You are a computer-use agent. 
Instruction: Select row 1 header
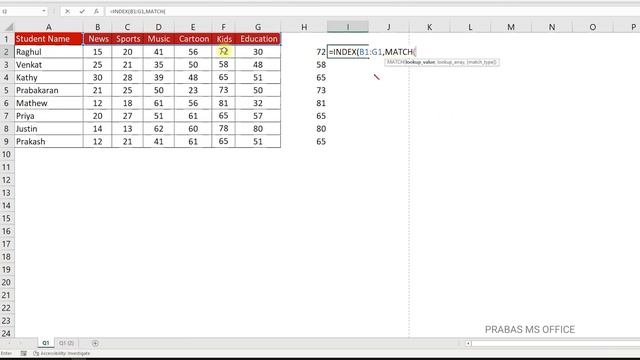[7, 39]
